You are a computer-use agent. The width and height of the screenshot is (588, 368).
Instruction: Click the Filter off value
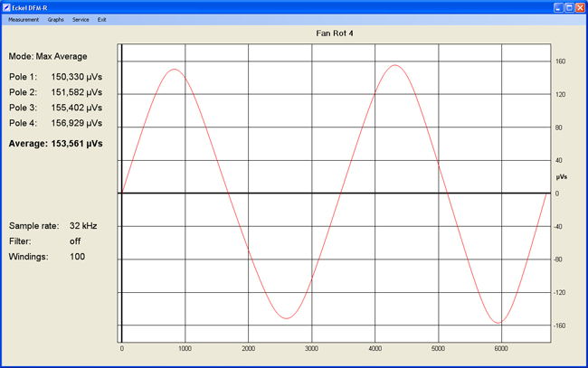[x=75, y=241]
